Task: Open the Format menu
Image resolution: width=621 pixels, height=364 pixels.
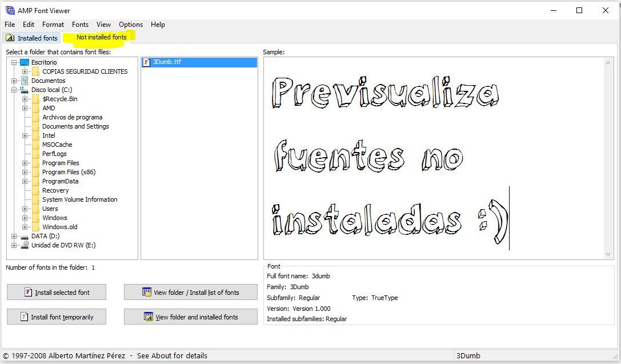Action: point(53,25)
